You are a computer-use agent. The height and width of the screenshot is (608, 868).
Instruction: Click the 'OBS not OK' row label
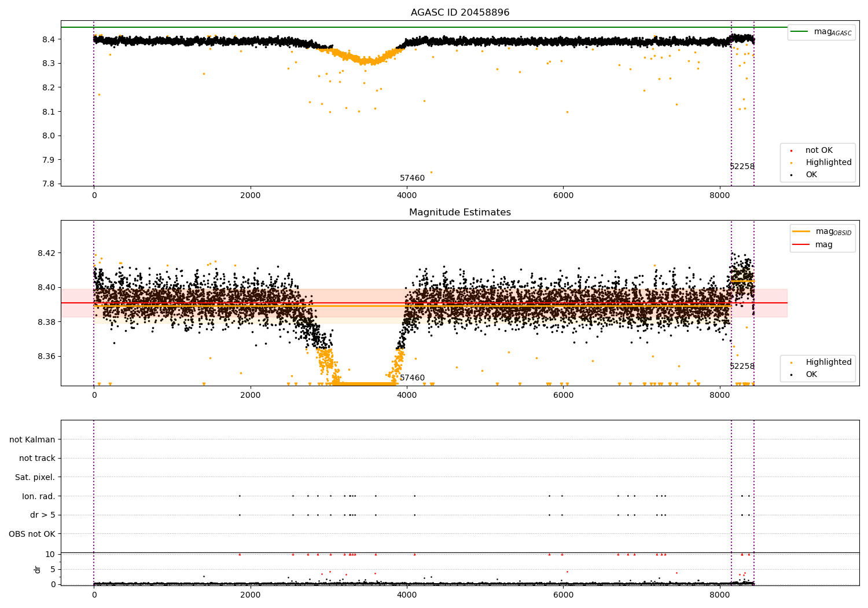click(x=32, y=534)
